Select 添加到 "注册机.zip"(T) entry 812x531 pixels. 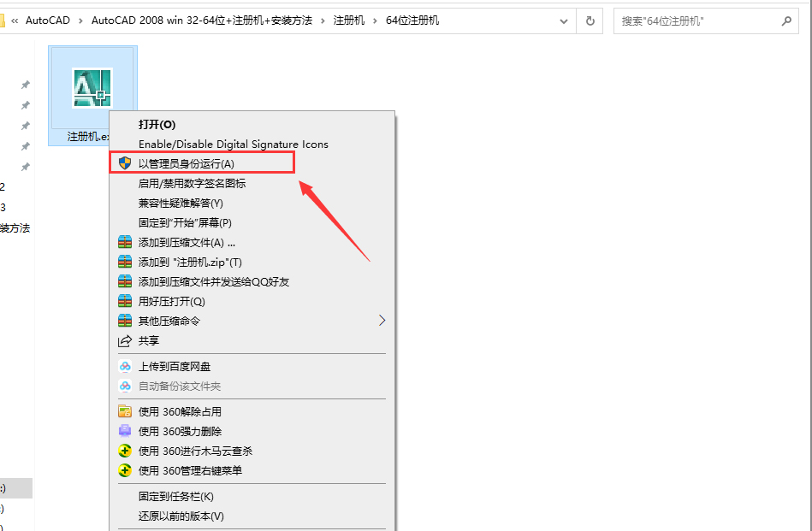190,262
